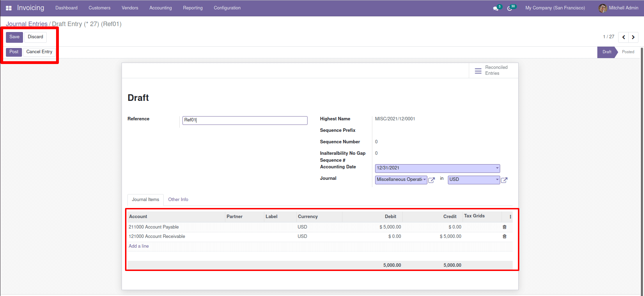
Task: Expand the Accounting Date dropdown
Action: click(497, 168)
